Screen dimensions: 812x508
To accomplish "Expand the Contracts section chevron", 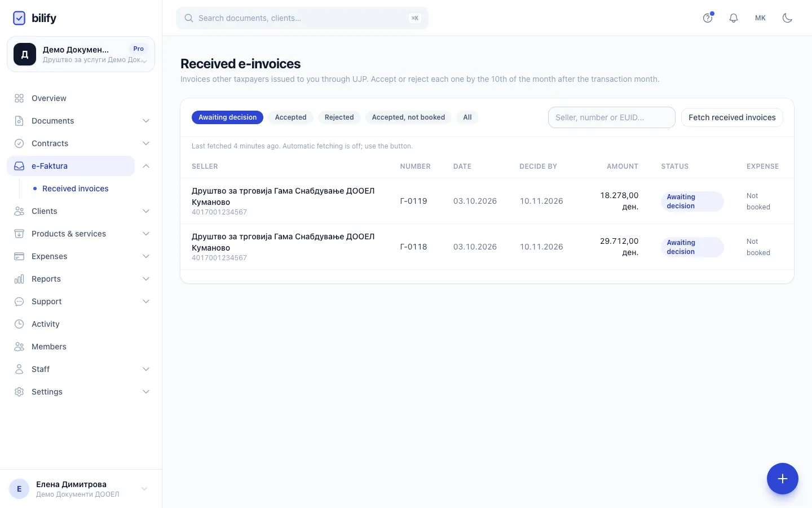I will (146, 143).
